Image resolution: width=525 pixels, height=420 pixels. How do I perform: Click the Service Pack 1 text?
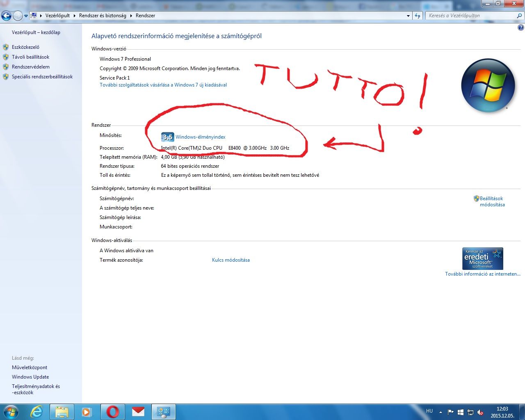(x=114, y=78)
